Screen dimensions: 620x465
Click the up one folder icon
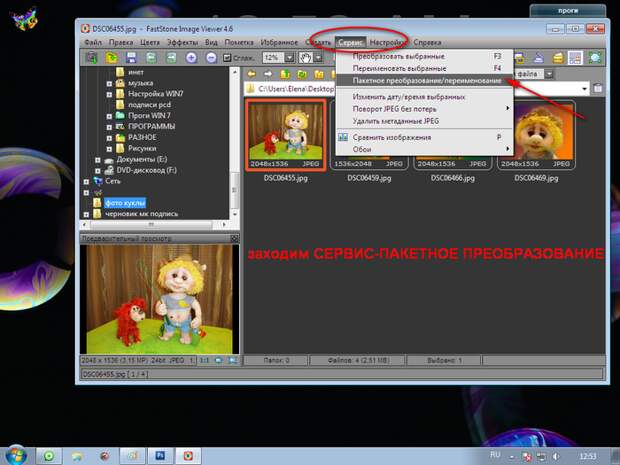[285, 74]
